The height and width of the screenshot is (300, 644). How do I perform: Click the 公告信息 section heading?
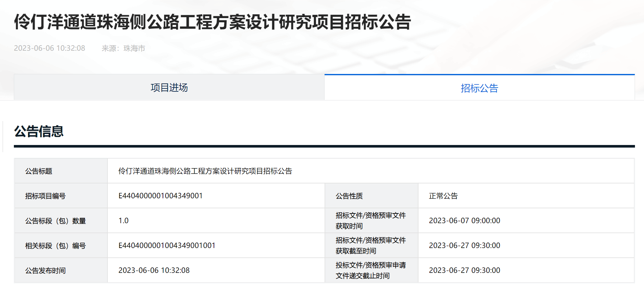[x=39, y=131]
